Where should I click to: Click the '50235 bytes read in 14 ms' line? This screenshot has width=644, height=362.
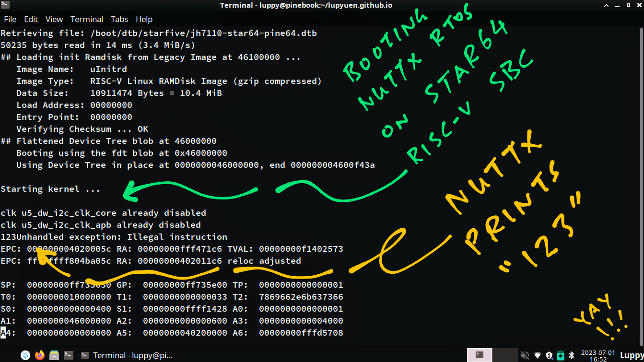(98, 45)
